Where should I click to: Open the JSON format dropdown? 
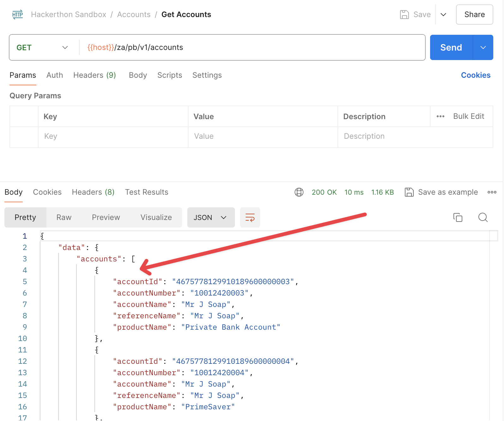point(211,217)
